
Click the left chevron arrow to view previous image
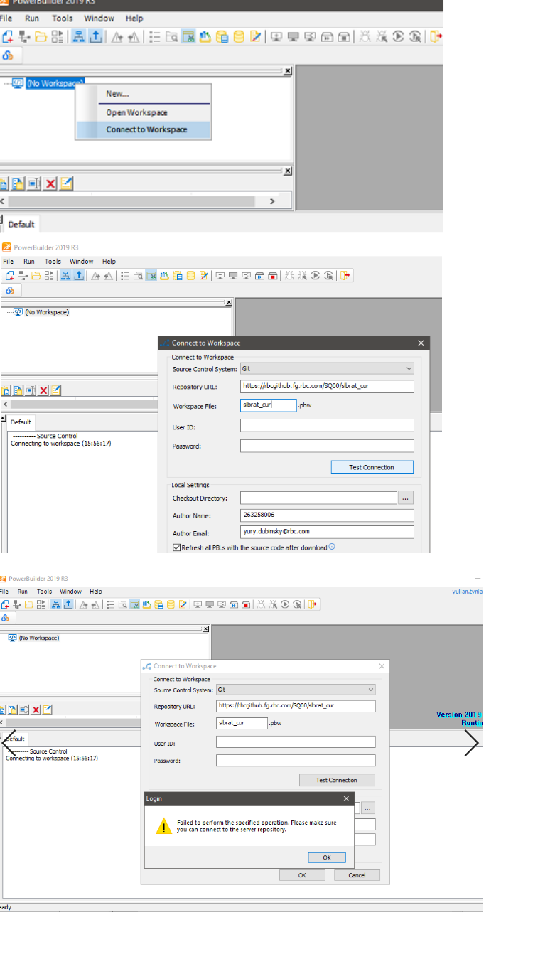pos(9,743)
